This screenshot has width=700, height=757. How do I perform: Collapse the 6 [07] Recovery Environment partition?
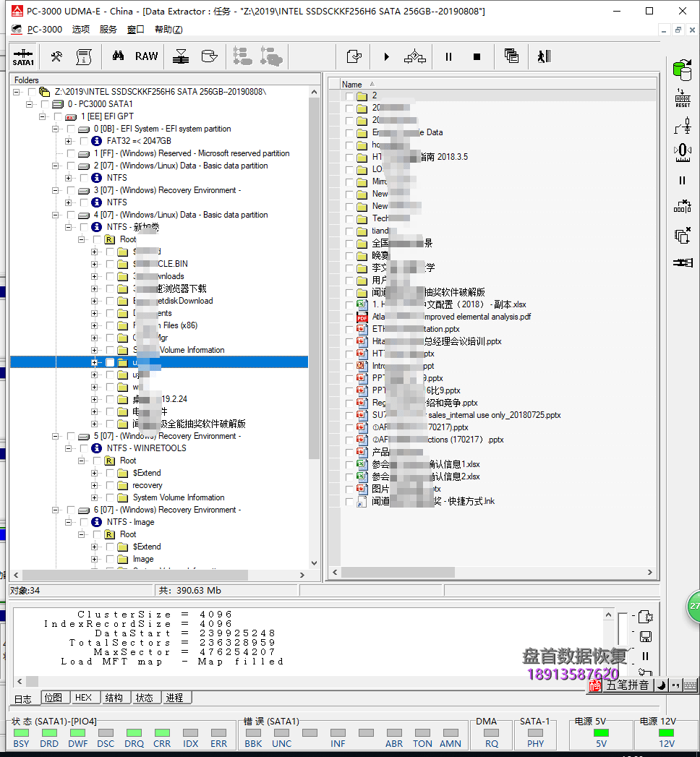point(55,510)
